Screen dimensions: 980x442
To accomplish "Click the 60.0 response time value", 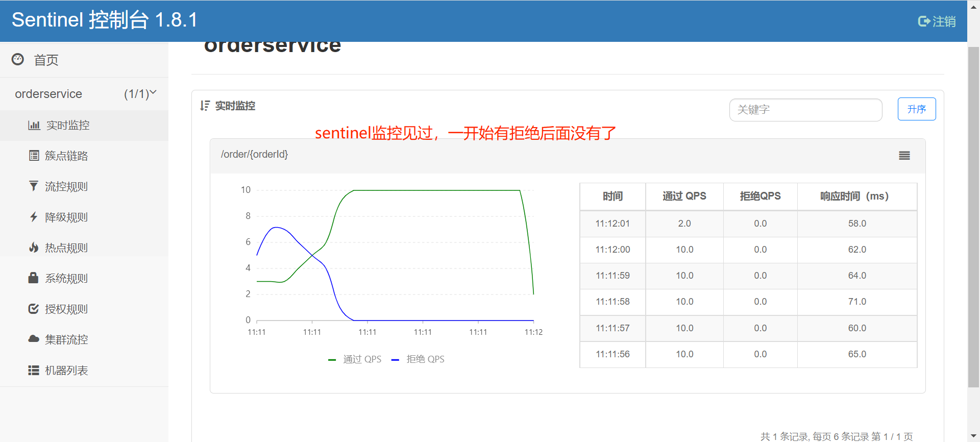I will point(857,328).
